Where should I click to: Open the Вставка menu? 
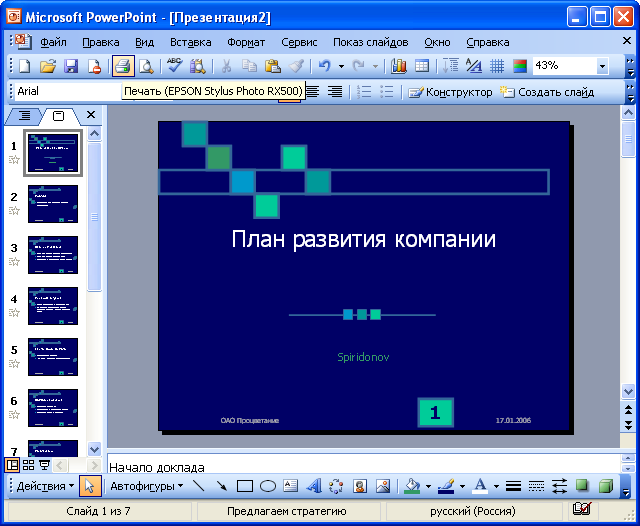[x=190, y=42]
